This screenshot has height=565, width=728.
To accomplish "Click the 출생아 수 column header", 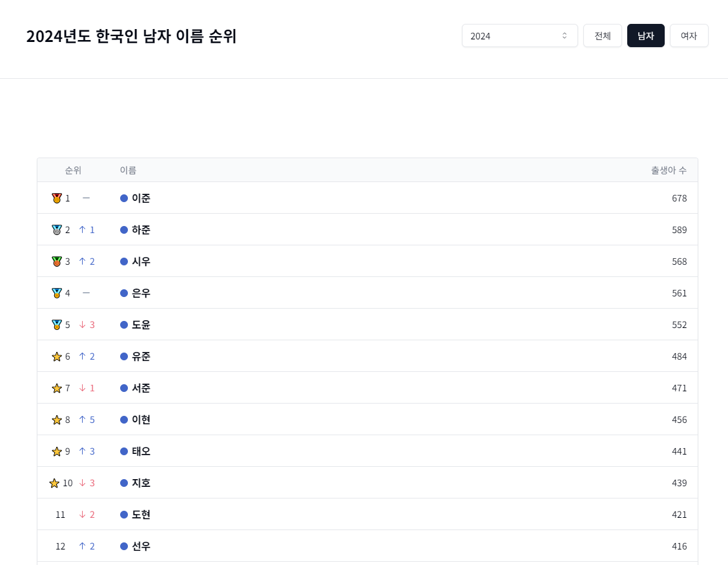I will [x=669, y=170].
